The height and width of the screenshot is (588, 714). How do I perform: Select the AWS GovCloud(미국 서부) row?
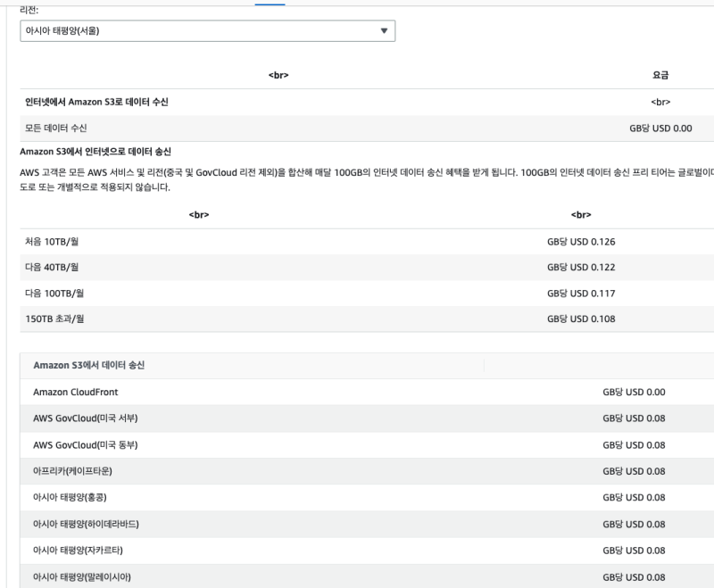(367, 418)
